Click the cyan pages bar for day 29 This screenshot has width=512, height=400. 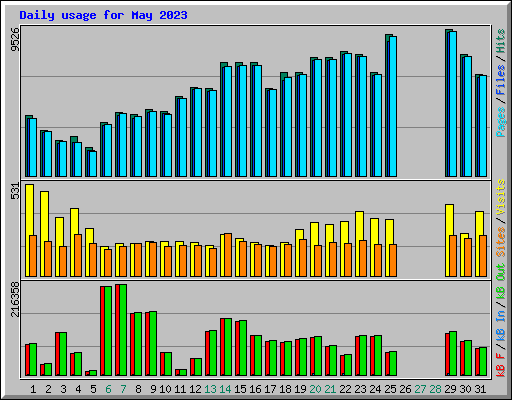point(453,104)
